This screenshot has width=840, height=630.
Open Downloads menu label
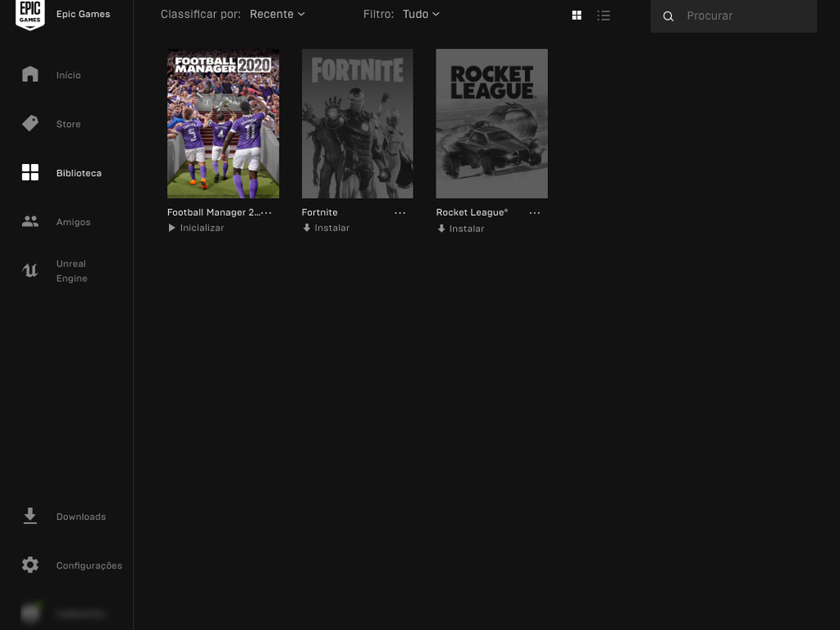click(x=81, y=517)
